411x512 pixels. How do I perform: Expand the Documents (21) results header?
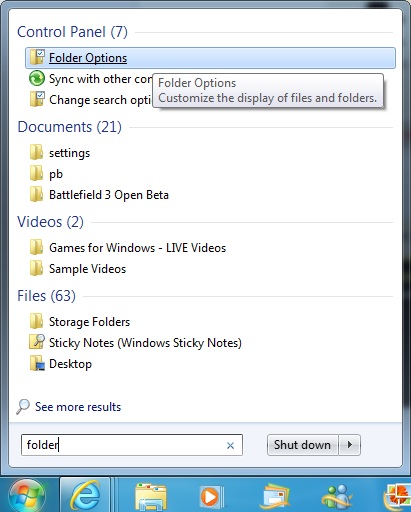[69, 127]
